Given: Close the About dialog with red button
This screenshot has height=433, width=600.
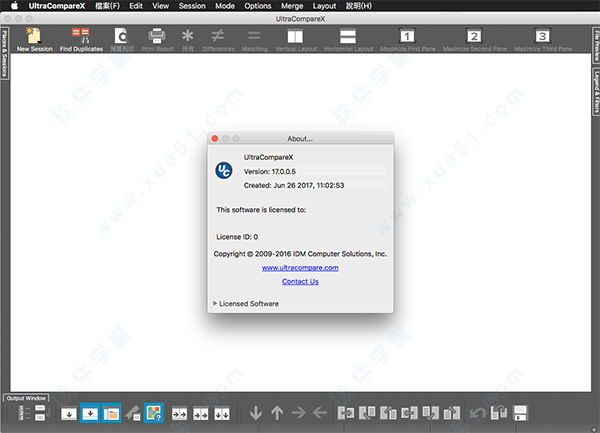Looking at the screenshot, I should tap(215, 138).
